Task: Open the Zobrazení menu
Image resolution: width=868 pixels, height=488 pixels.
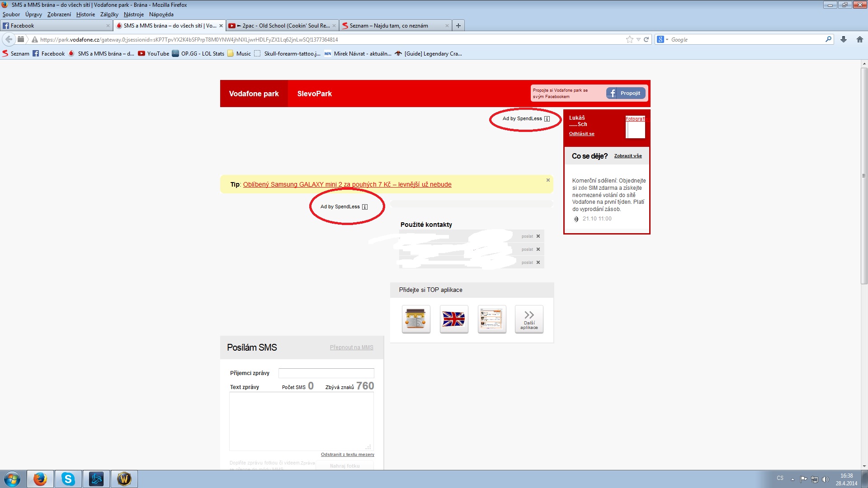Action: pos(59,14)
